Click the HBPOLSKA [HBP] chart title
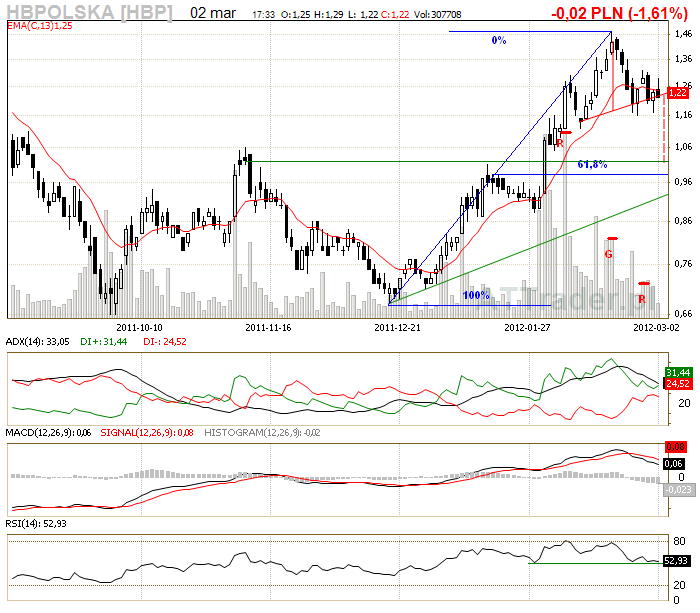 click(90, 12)
